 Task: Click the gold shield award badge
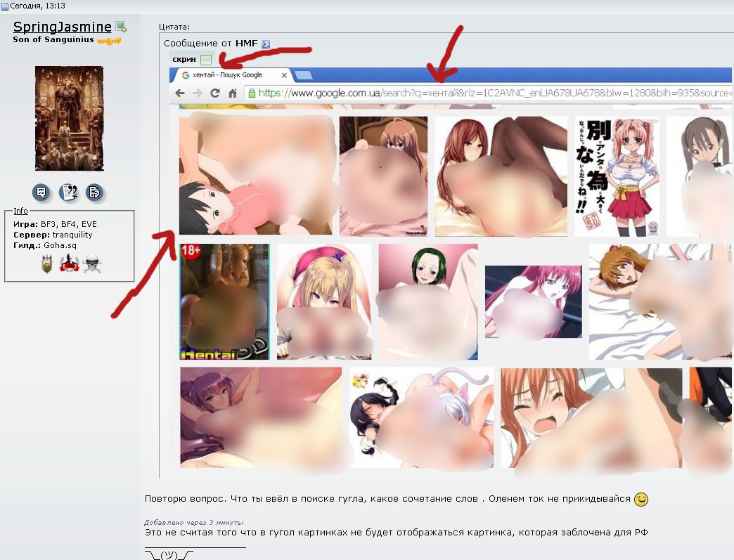(x=47, y=264)
